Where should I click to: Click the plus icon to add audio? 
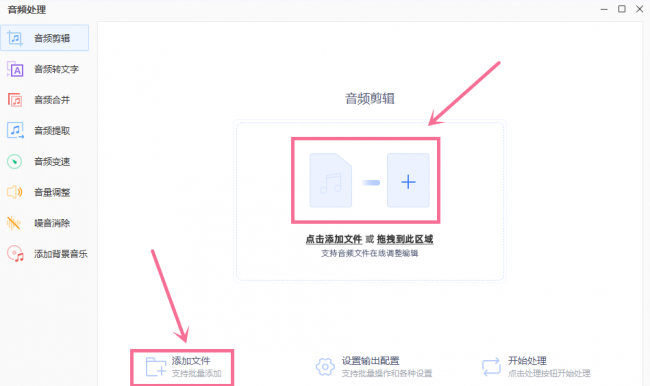tap(408, 181)
